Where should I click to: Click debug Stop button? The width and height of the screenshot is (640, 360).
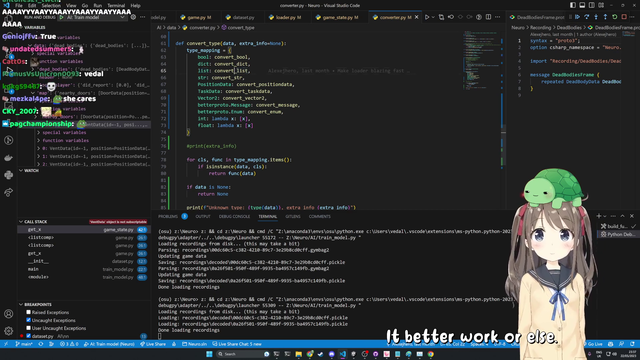point(624,17)
